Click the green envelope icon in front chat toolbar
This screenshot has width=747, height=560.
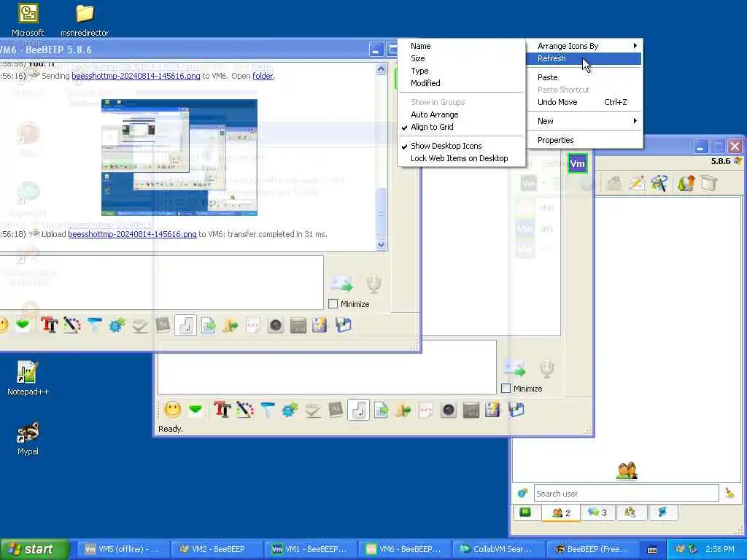pyautogui.click(x=196, y=410)
